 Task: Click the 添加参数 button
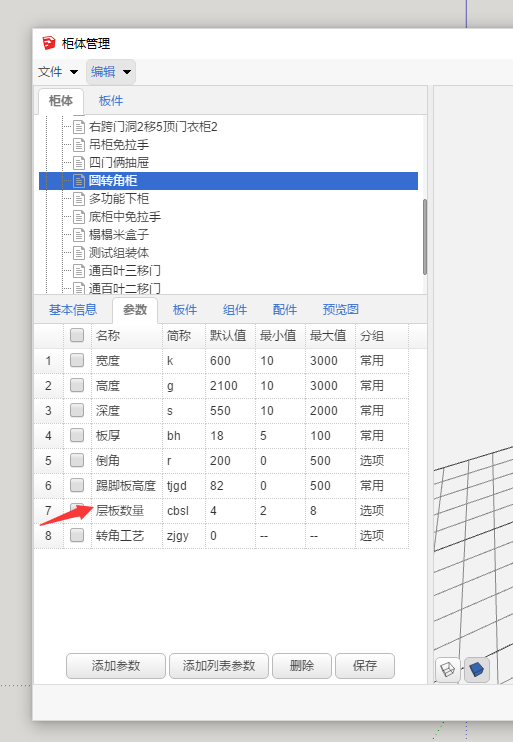(116, 666)
